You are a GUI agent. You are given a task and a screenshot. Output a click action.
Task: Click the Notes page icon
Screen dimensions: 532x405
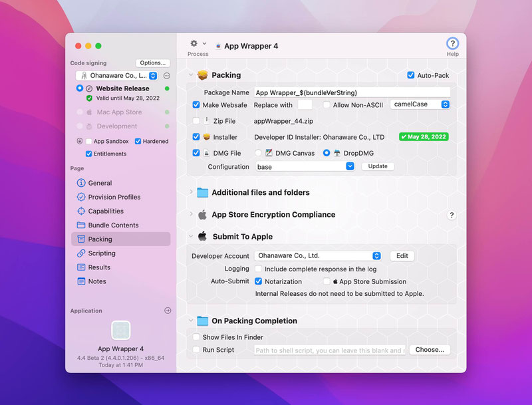click(x=81, y=281)
